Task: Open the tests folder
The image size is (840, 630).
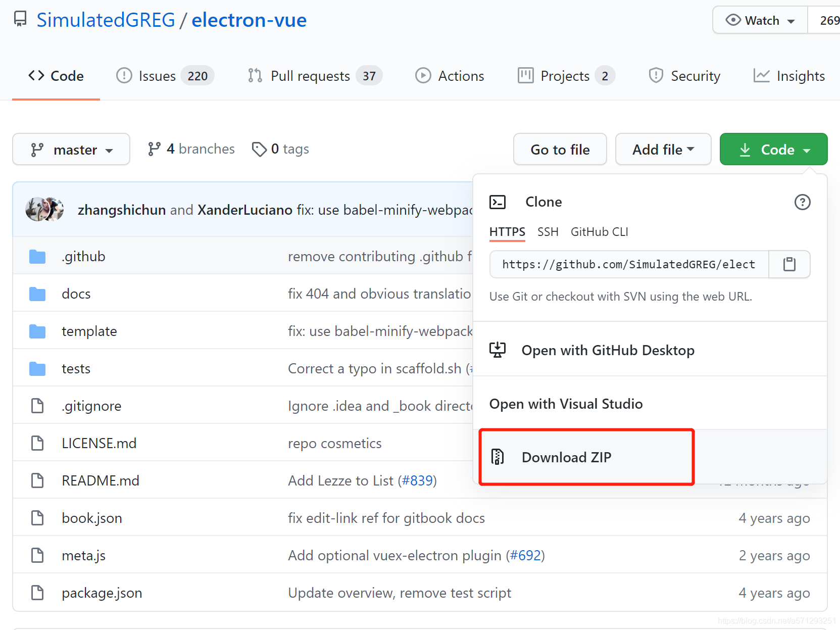Action: tap(76, 368)
